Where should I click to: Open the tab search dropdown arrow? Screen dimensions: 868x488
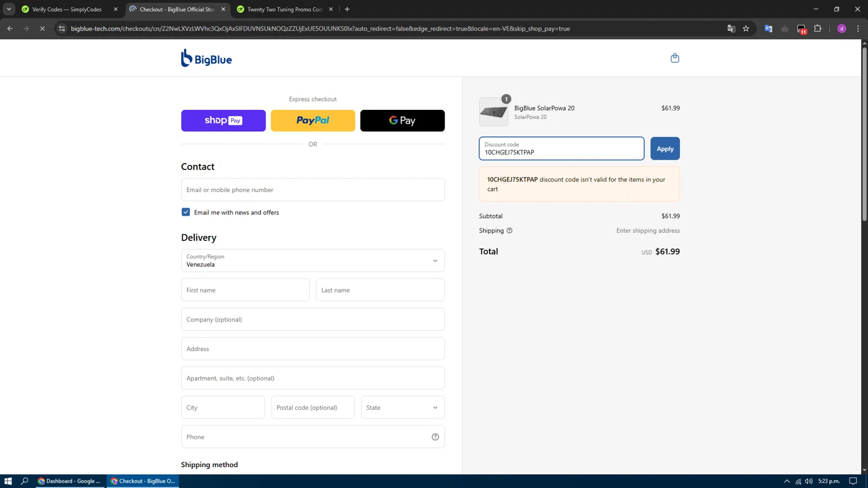(x=9, y=9)
